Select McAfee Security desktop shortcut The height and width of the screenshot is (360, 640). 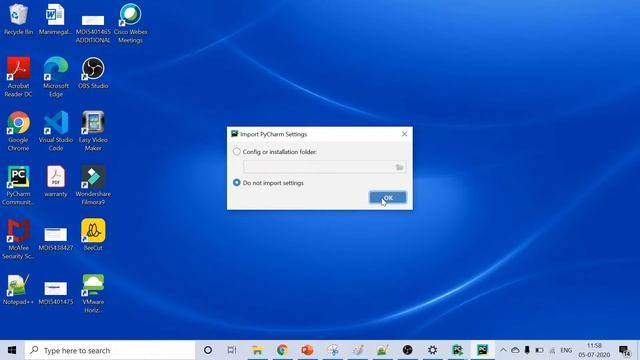pyautogui.click(x=18, y=240)
